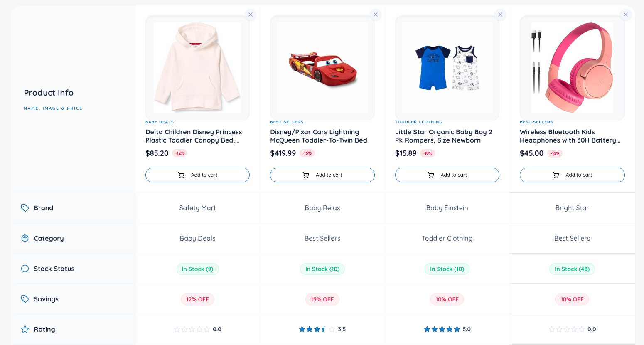Remove wireless headphones from comparison
The height and width of the screenshot is (345, 644).
point(625,15)
